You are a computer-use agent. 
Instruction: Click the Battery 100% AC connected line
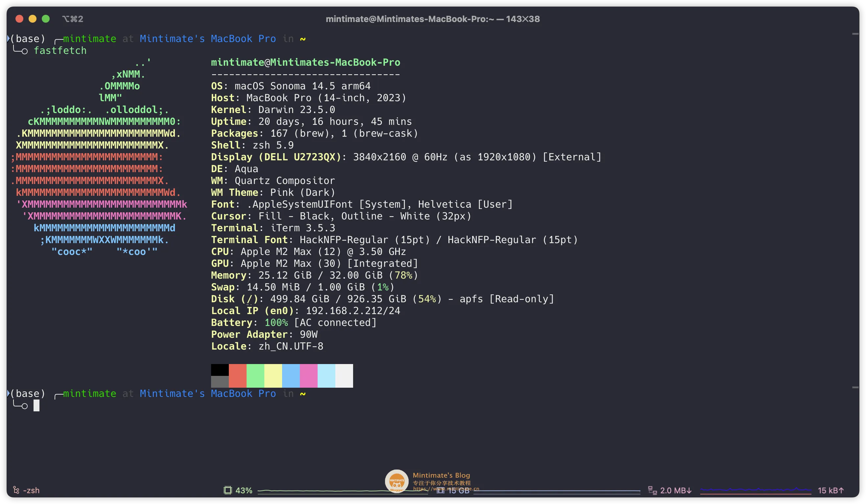tap(294, 322)
